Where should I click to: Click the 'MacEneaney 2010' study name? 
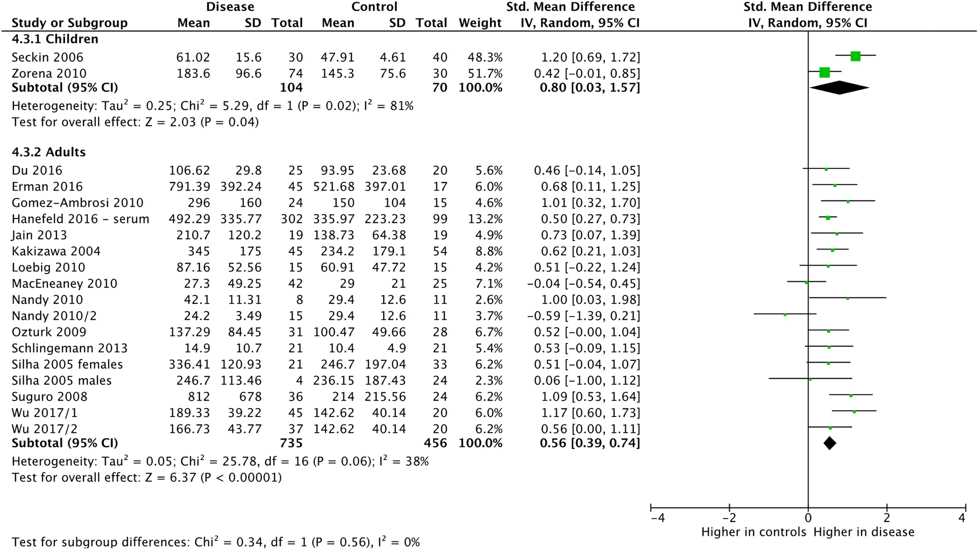(64, 283)
